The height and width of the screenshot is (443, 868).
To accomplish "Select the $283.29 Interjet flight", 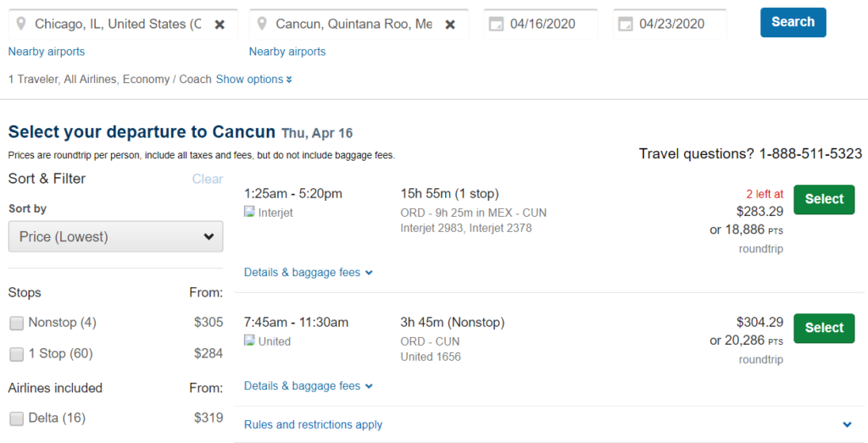I will (823, 200).
